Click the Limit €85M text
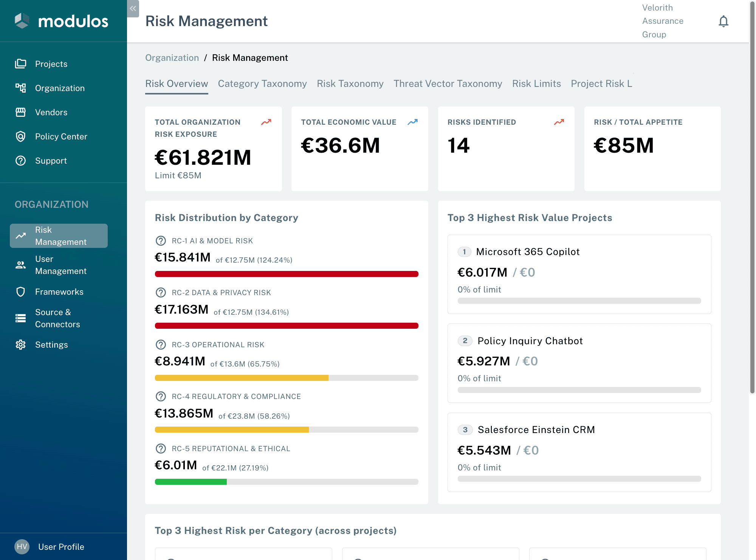 click(178, 175)
